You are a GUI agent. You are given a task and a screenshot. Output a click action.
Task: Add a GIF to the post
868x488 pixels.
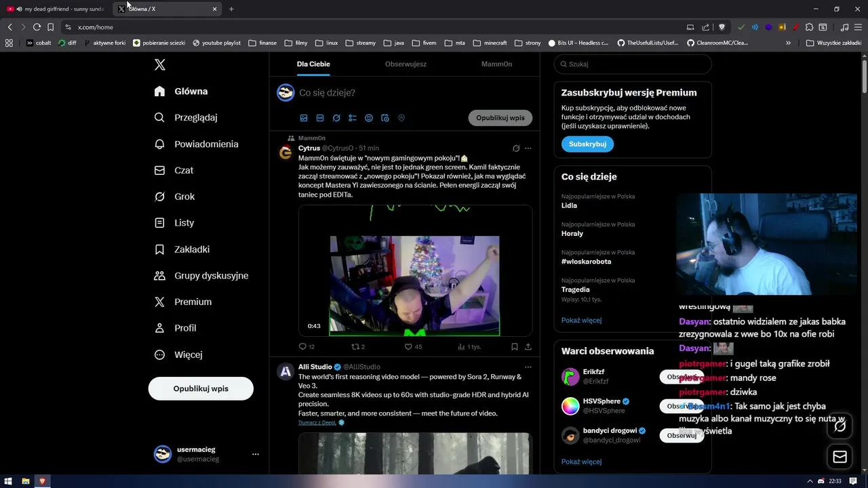click(320, 118)
